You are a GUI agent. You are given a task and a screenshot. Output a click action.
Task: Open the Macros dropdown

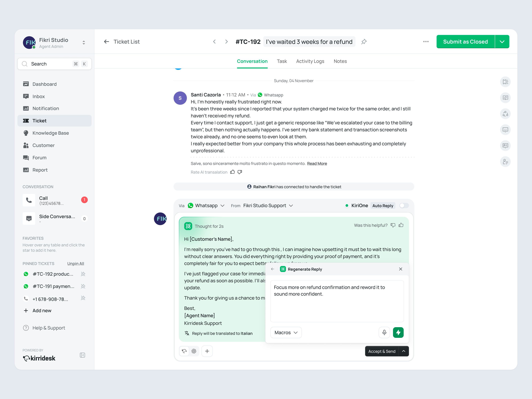tap(286, 333)
